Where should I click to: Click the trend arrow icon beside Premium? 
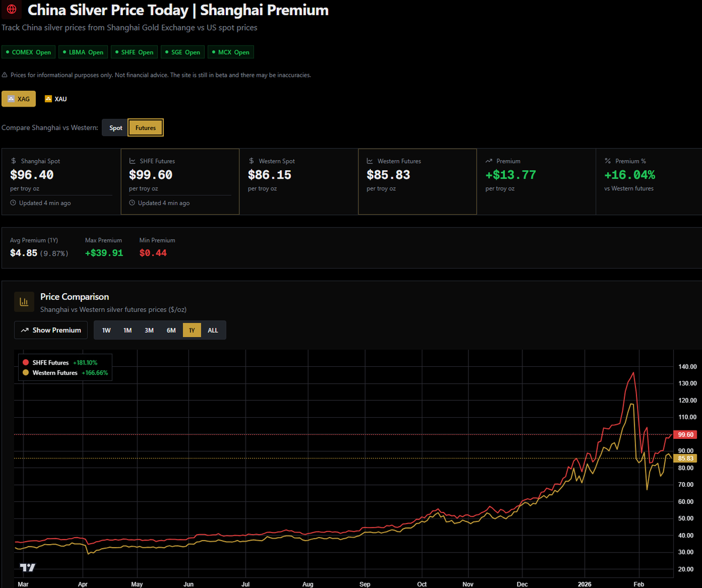(x=489, y=161)
